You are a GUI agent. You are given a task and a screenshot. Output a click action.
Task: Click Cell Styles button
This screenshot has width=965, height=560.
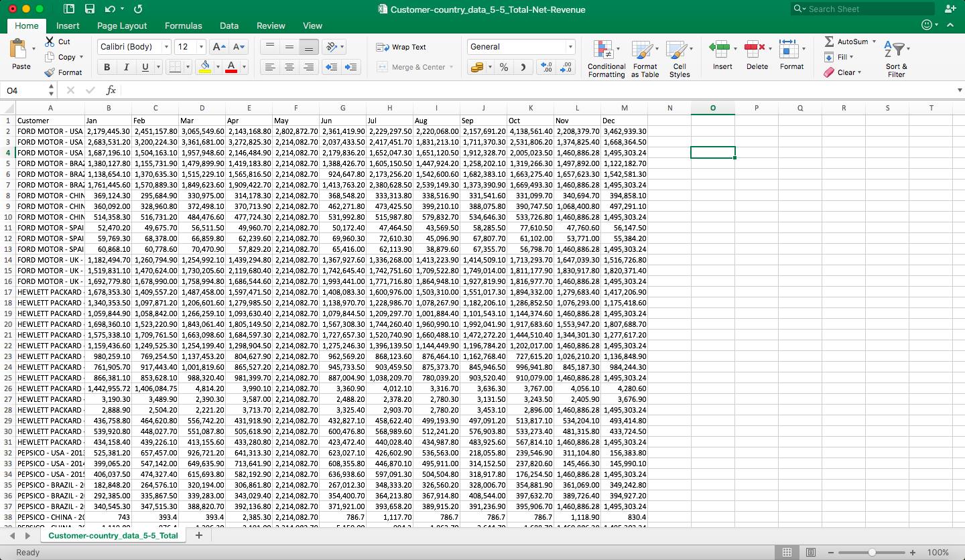pos(680,58)
